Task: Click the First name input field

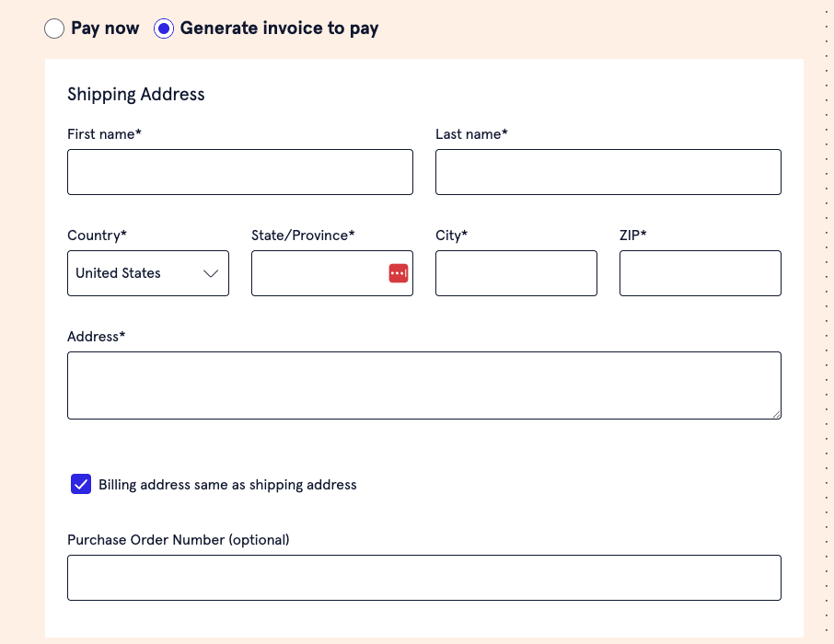Action: coord(239,172)
